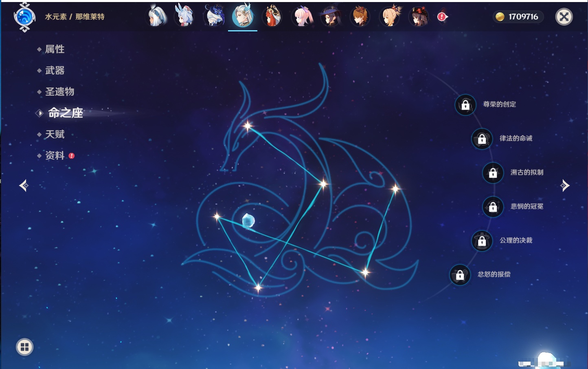Pick Kokomi's pink-haired avatar
The height and width of the screenshot is (369, 588).
(x=302, y=17)
